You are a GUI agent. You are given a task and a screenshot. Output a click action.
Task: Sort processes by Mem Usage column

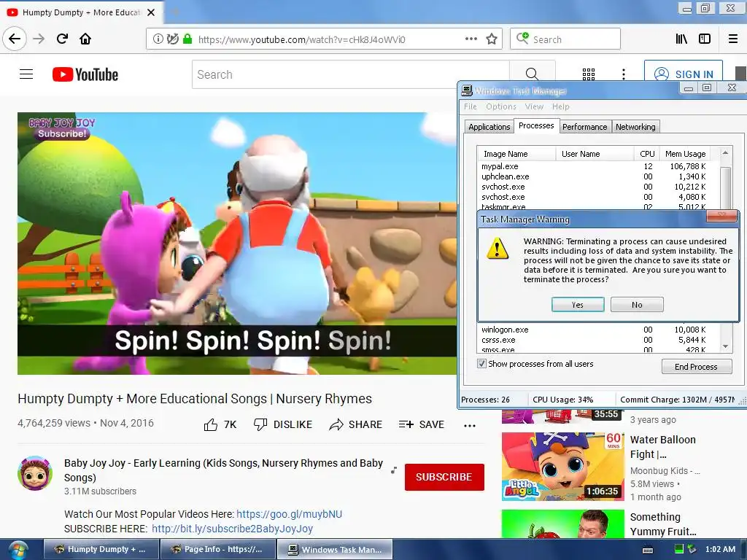(684, 154)
